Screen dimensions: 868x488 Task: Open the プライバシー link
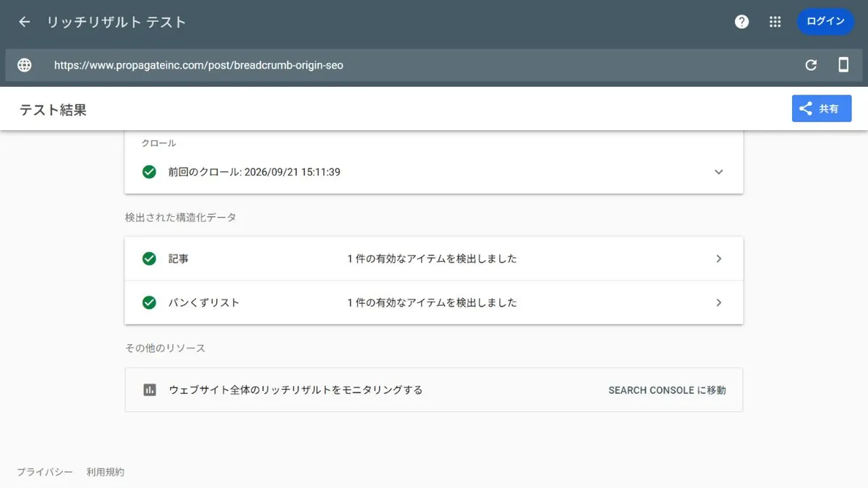click(45, 472)
